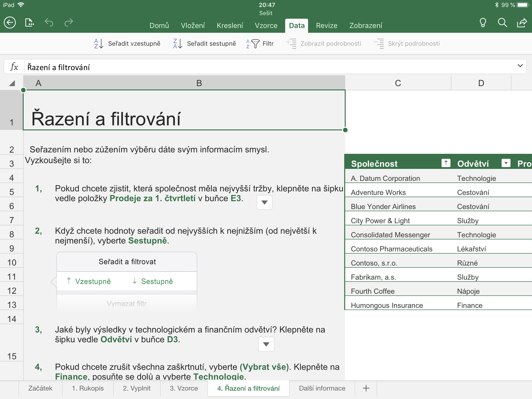Viewport: 532px width, 399px height.
Task: Click the redo arrow icon
Action: 69,23
